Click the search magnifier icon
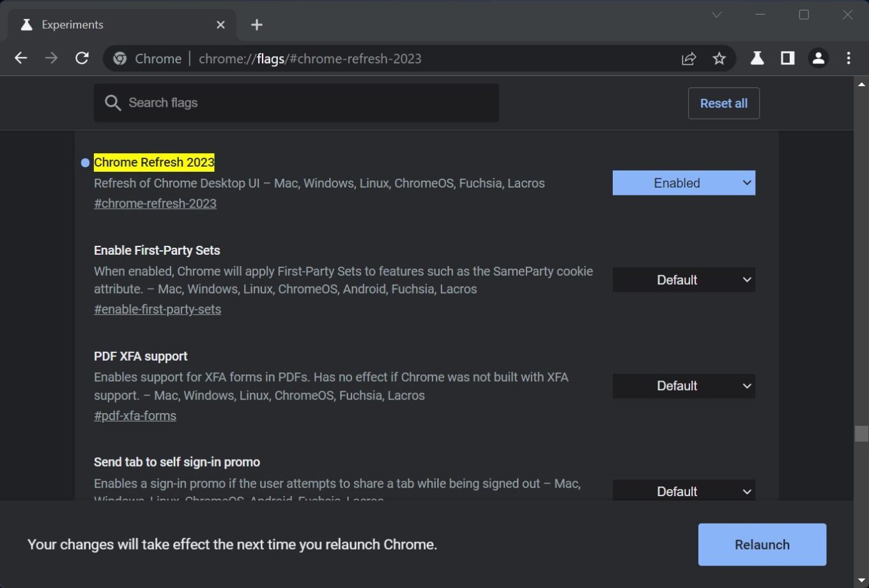This screenshot has height=588, width=869. 112,103
